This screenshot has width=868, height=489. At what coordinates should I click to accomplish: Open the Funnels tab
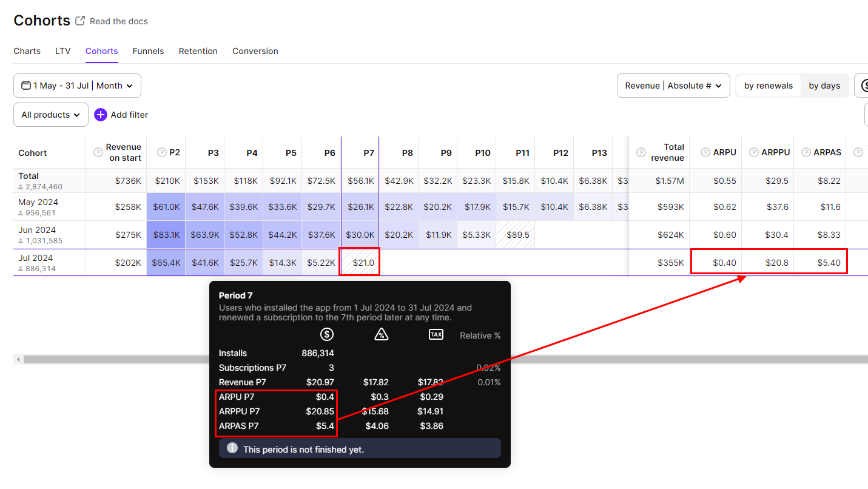pos(149,51)
